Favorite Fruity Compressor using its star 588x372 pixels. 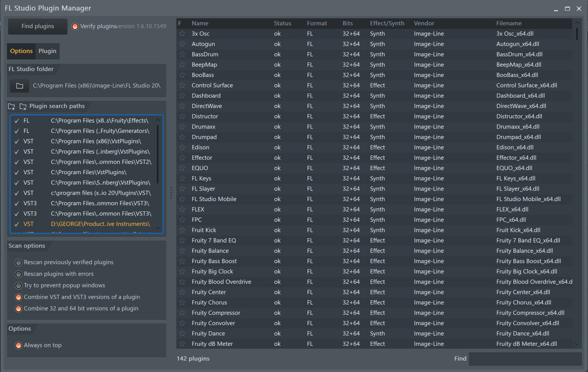coord(182,313)
